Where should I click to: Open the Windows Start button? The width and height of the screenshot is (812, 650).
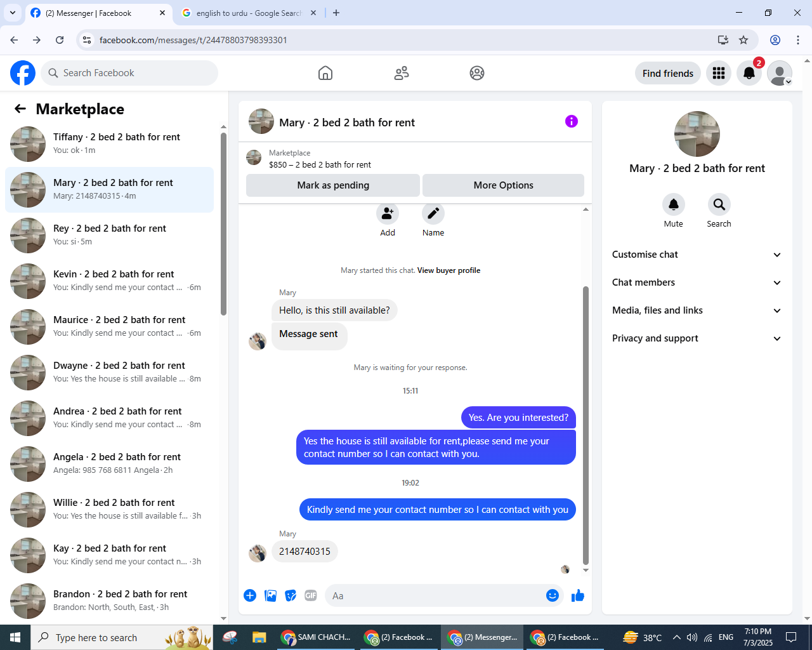coord(15,637)
